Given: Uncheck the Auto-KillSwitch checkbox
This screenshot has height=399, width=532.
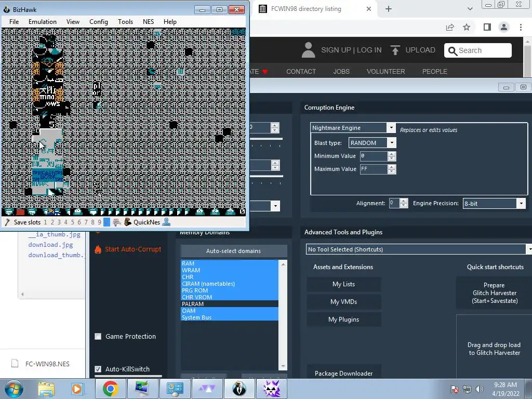Looking at the screenshot, I should click(98, 369).
